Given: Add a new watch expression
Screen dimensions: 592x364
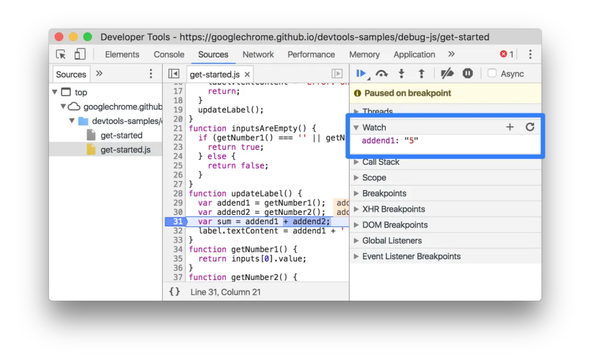Looking at the screenshot, I should coord(510,127).
